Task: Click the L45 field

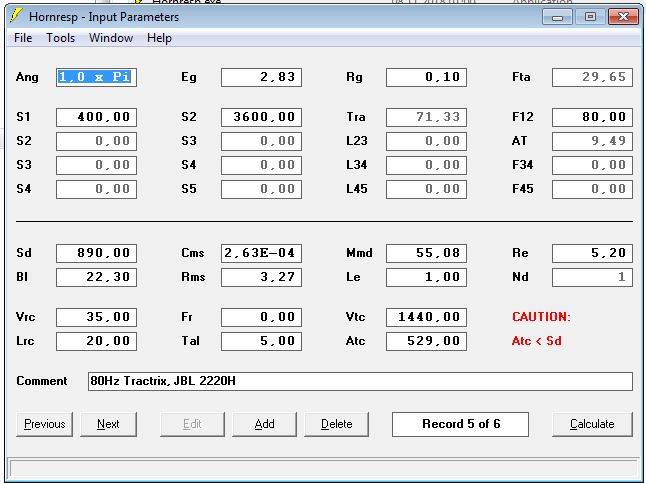Action: tap(426, 189)
